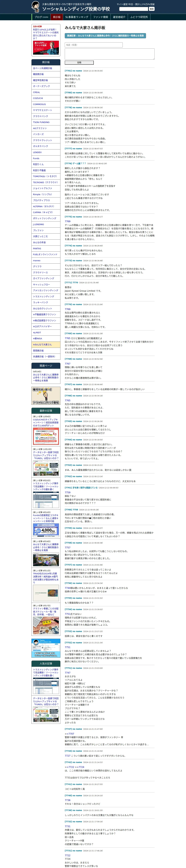Click Funds 4,000円 campaign thumbnail
The image size is (186, 868).
click(x=46, y=530)
